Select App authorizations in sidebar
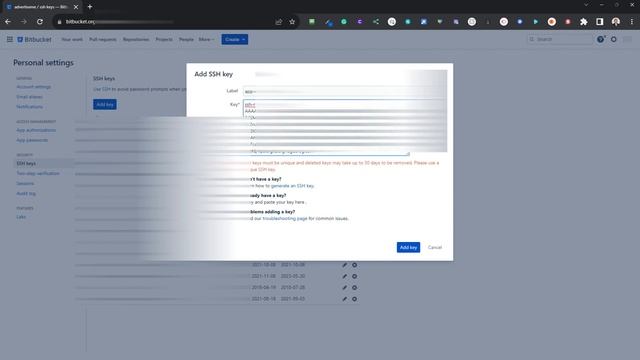640x360 pixels. click(36, 130)
